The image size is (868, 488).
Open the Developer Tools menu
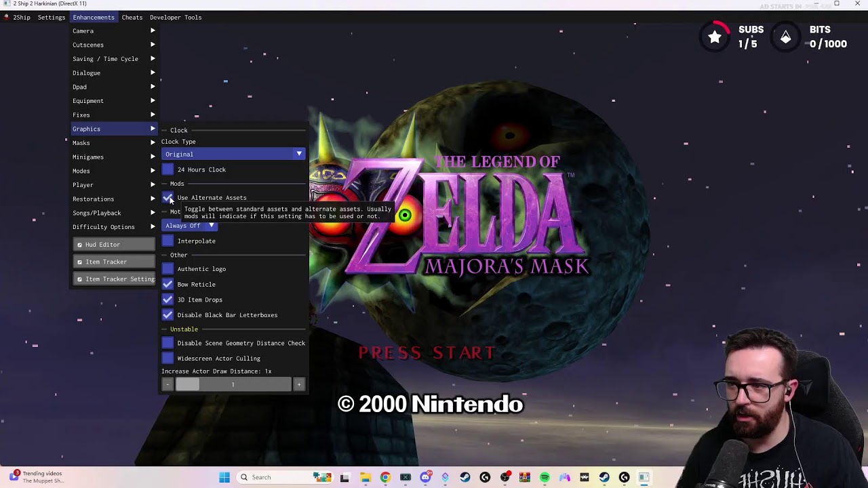176,17
